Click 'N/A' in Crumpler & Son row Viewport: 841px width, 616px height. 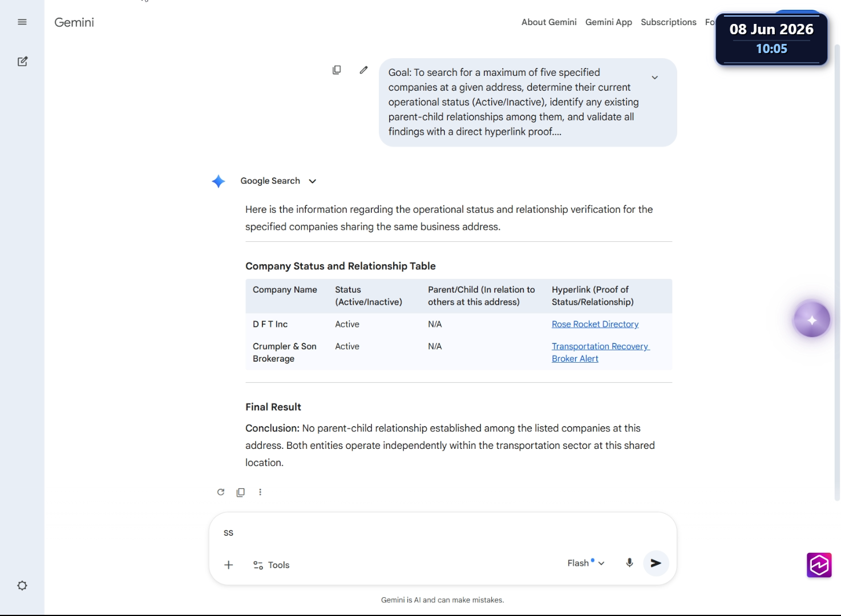435,346
